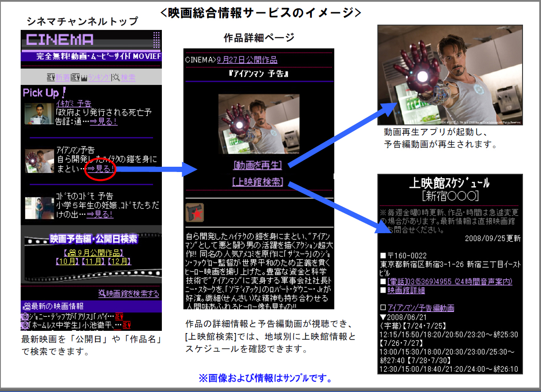Click the コドモのコドモ 予告 title text
Image resolution: width=541 pixels, height=392 pixels.
tap(84, 197)
